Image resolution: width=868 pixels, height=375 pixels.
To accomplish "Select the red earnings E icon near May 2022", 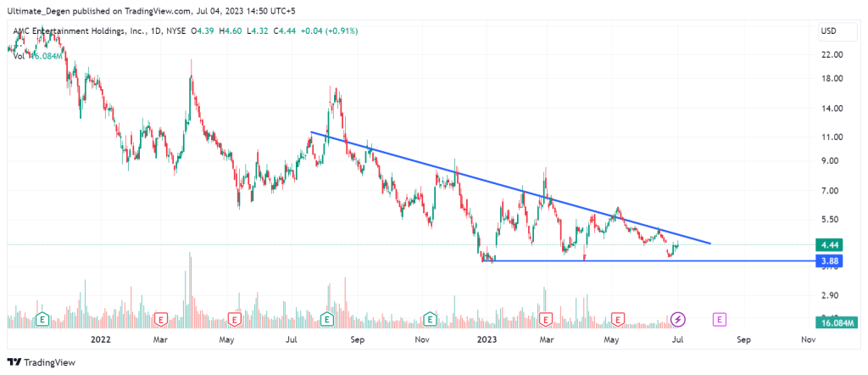I will point(235,319).
